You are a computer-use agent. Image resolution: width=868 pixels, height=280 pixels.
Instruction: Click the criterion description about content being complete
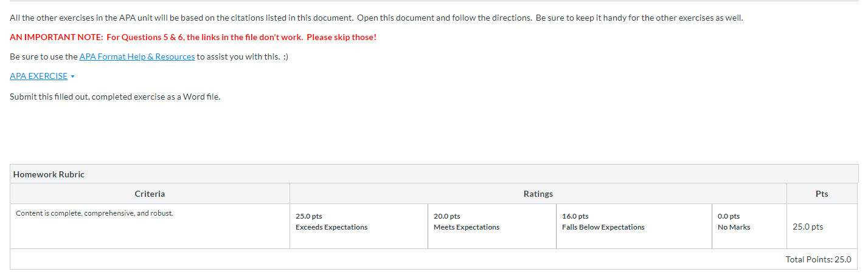(x=94, y=213)
